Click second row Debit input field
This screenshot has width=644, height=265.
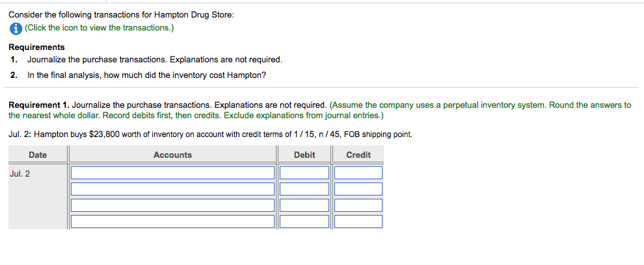pyautogui.click(x=304, y=189)
